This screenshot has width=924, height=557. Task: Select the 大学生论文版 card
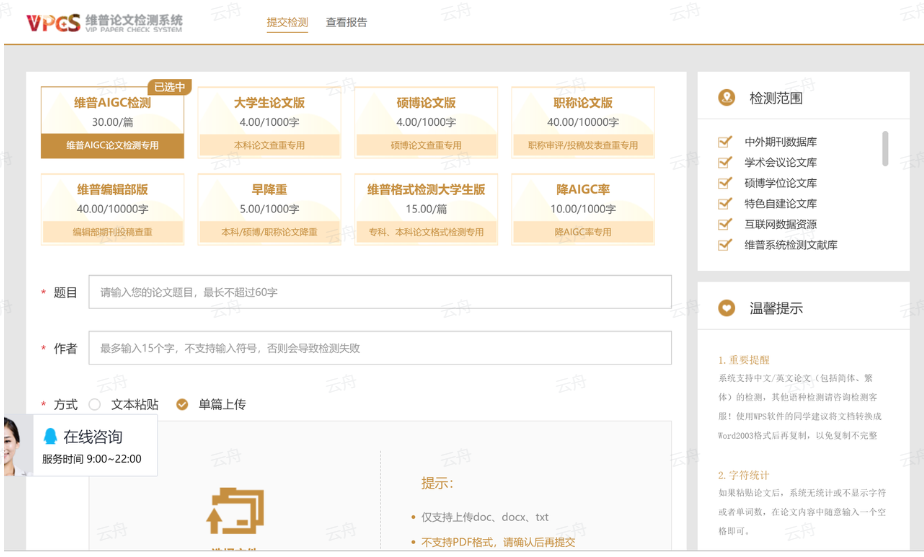click(x=269, y=123)
